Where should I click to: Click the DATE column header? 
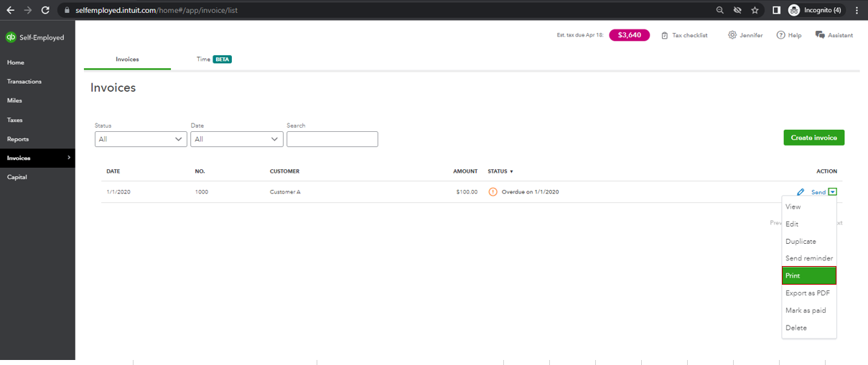pos(113,171)
